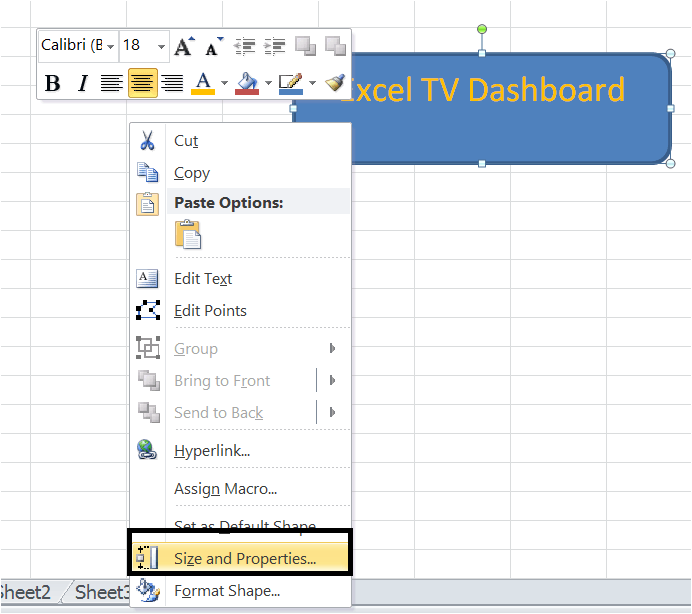Choose Size and Properties from context menu
The image size is (692, 614).
(x=244, y=559)
